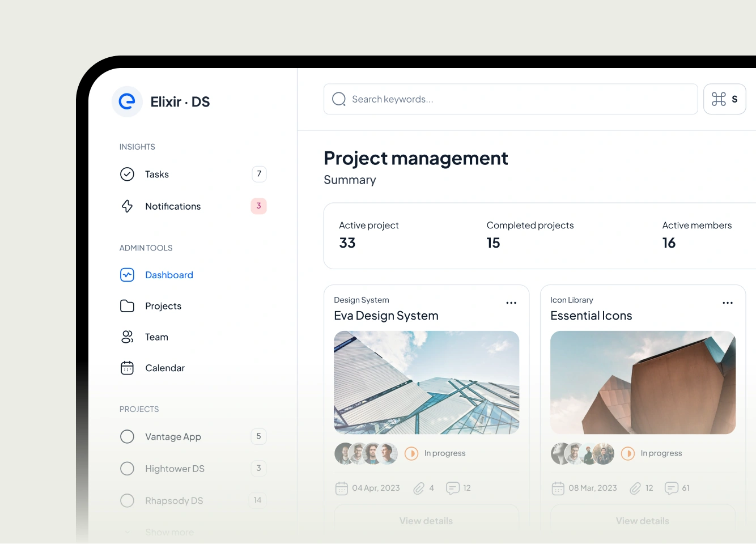Screen dimensions: 756x544
Task: Click the command S shortcut button
Action: 725,99
